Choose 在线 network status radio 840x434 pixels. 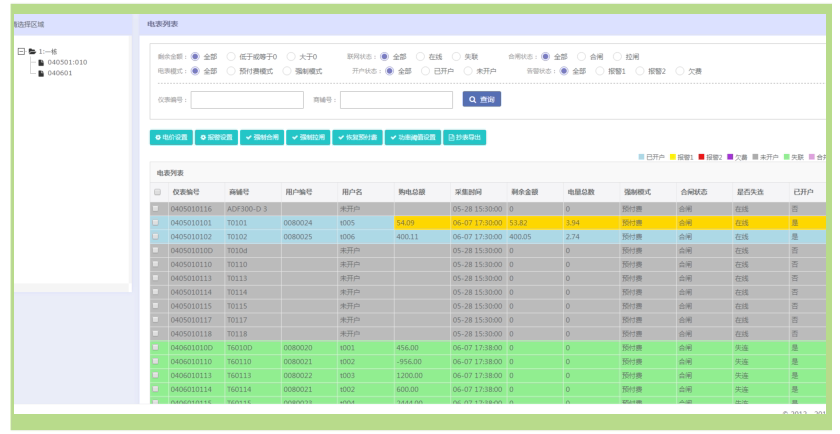click(421, 56)
